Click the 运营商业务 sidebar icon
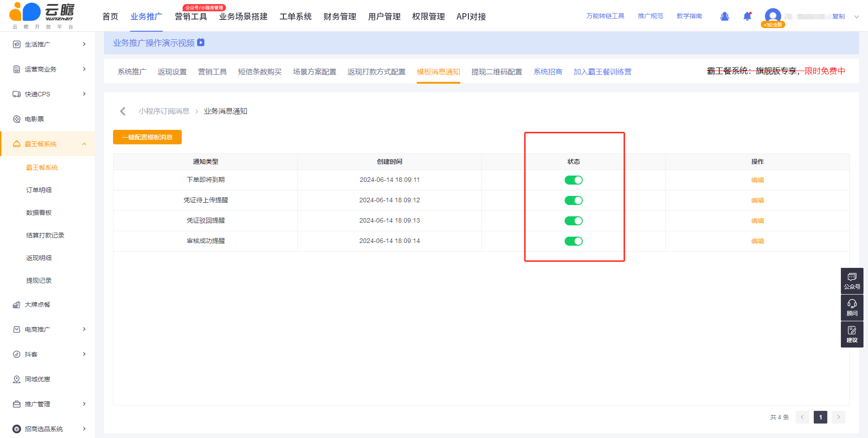 coord(17,69)
